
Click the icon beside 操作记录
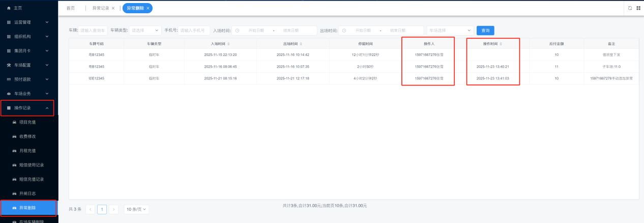[x=9, y=108]
